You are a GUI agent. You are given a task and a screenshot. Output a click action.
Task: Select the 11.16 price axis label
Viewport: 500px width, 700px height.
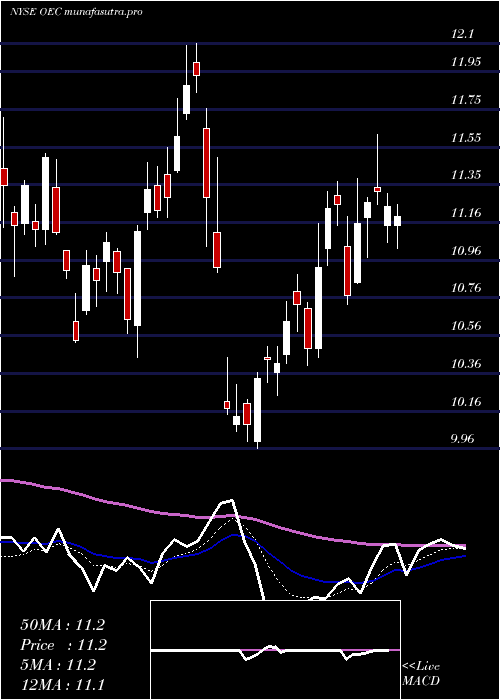point(466,213)
